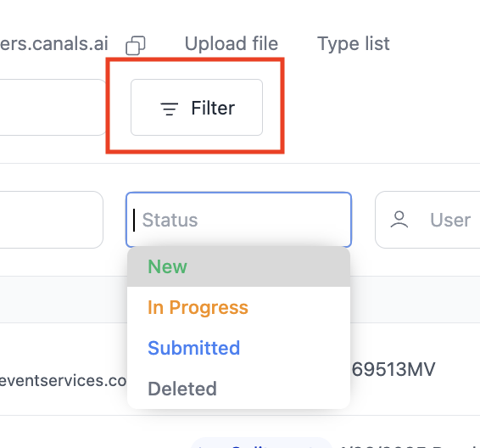The width and height of the screenshot is (480, 448).
Task: Open the User dropdown field
Action: pos(427,220)
